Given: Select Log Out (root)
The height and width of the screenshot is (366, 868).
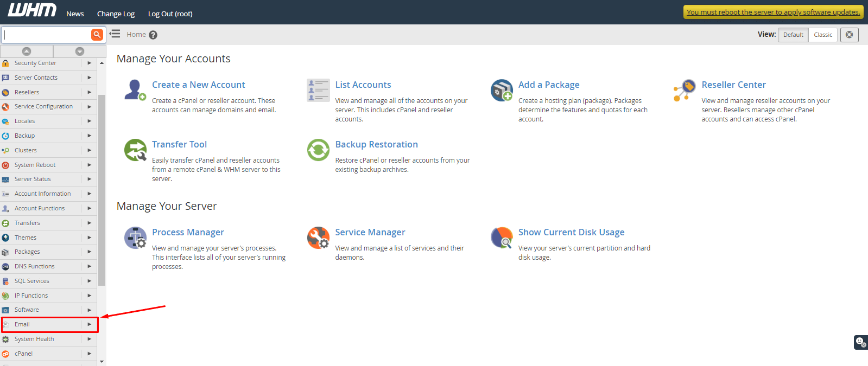Looking at the screenshot, I should tap(170, 14).
